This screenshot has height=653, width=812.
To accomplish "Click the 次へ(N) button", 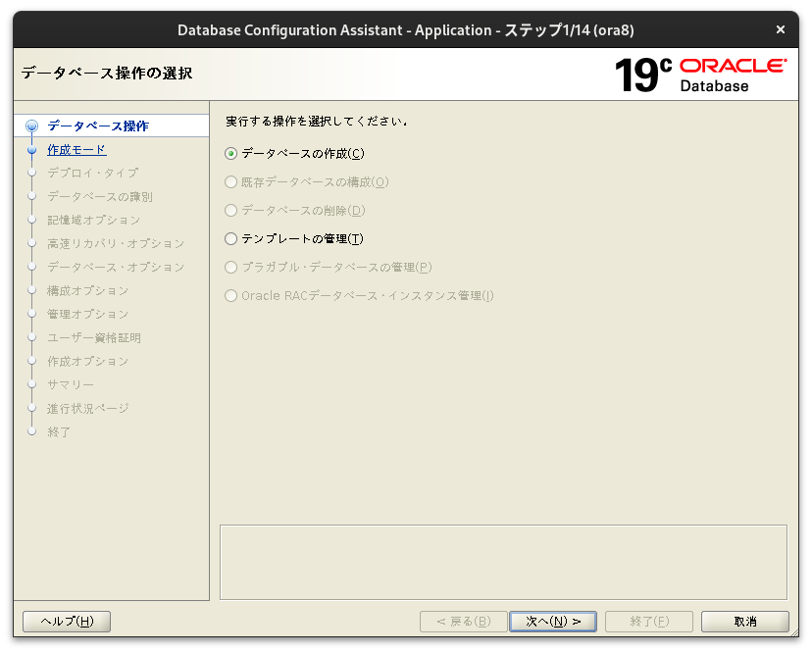I will 552,621.
